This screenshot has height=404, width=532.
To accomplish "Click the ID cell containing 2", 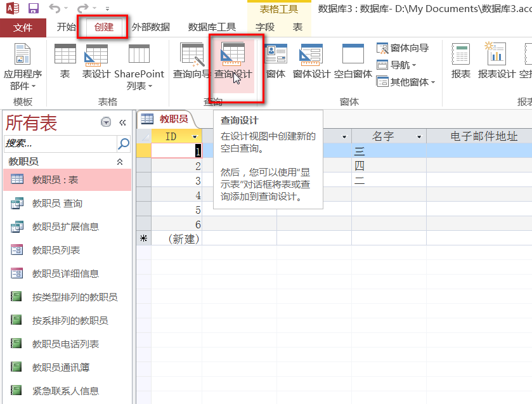I will point(177,166).
